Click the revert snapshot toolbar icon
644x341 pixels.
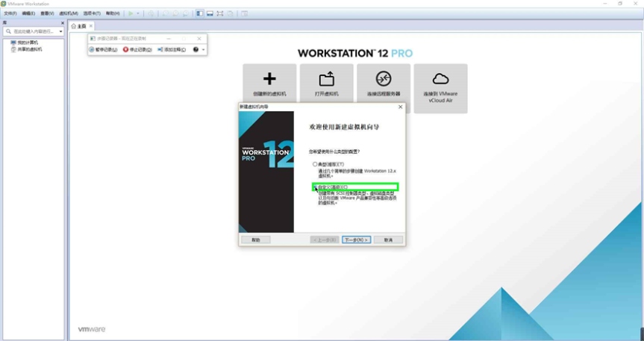coord(176,13)
